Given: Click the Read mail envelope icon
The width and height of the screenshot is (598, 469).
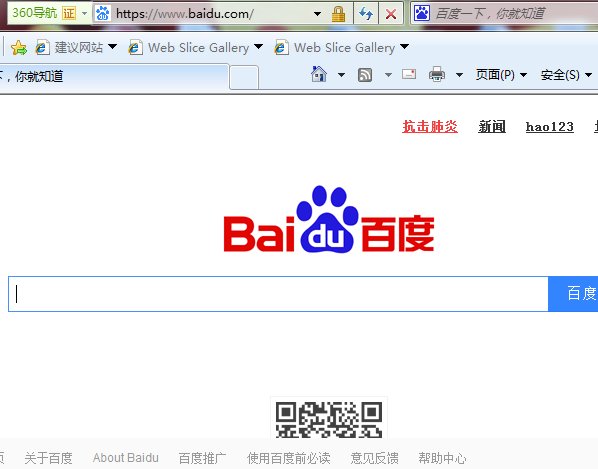Looking at the screenshot, I should tap(409, 74).
